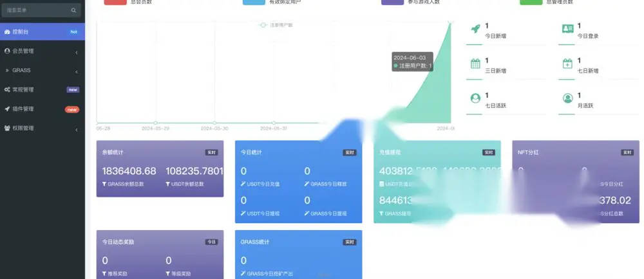Click the 实时 badge on NFT分红 card
This screenshot has width=644, height=279.
point(627,152)
